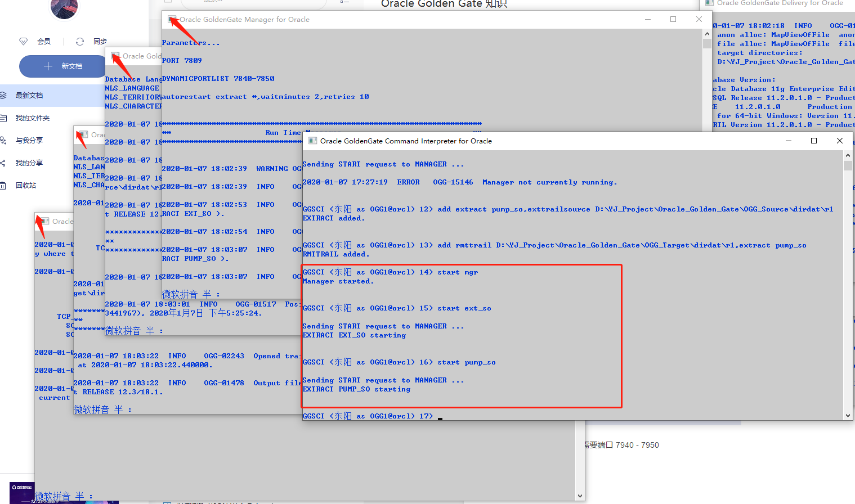Click the Command Interpreter scrollbar thumb

coord(848,165)
